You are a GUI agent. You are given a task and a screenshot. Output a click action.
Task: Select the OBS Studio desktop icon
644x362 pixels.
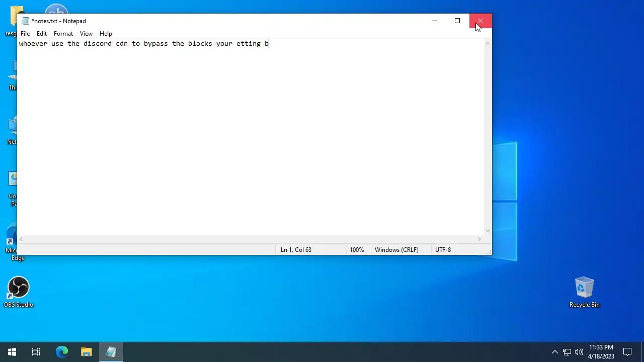(x=18, y=292)
